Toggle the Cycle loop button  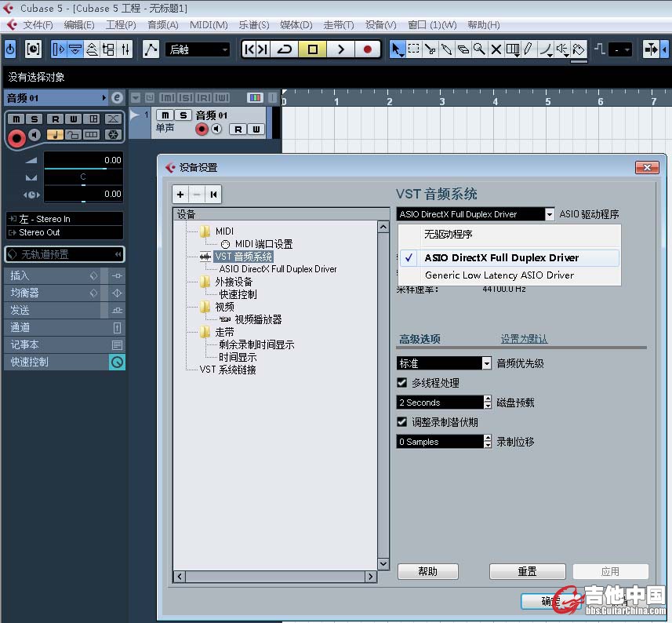285,49
